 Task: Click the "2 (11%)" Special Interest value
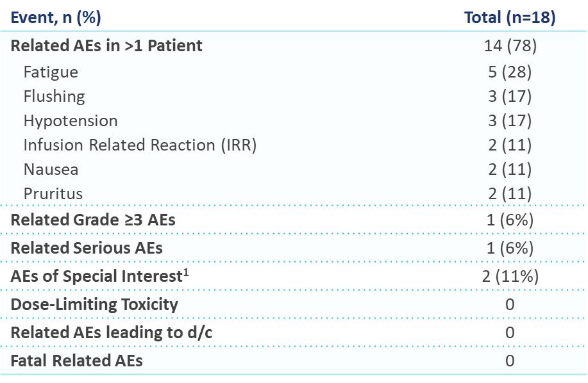(x=510, y=276)
